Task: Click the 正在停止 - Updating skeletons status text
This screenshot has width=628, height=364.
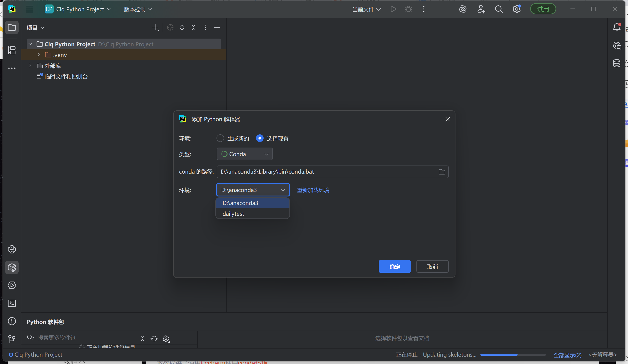Action: pyautogui.click(x=436, y=355)
